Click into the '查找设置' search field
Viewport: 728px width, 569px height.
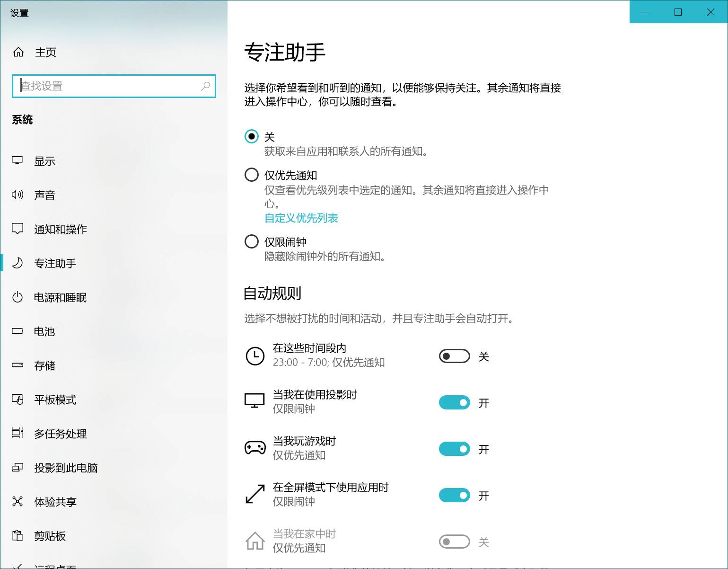tap(109, 86)
